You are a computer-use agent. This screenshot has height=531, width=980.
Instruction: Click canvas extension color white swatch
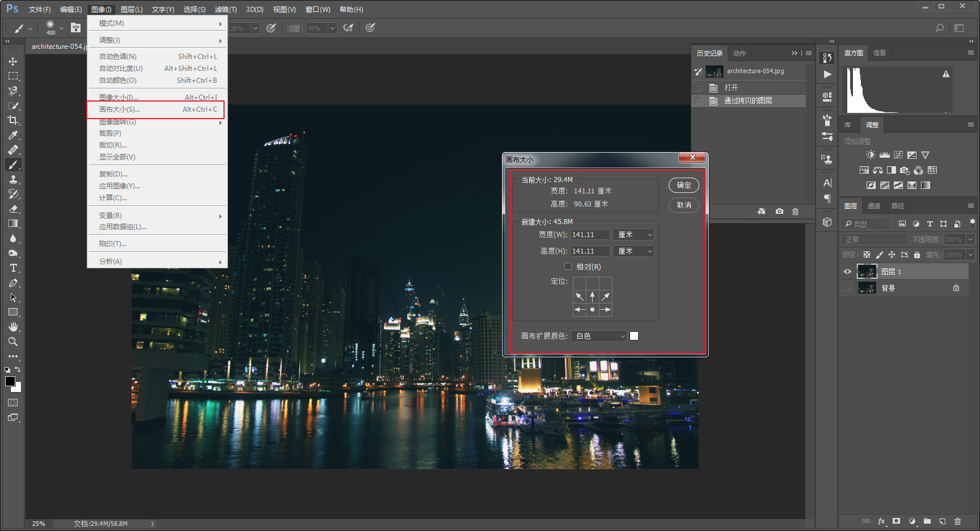click(634, 336)
